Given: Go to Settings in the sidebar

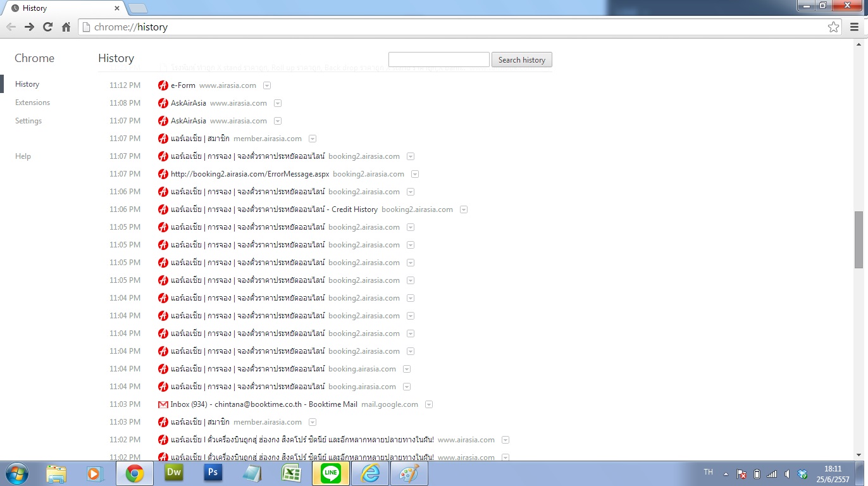Looking at the screenshot, I should click(28, 121).
